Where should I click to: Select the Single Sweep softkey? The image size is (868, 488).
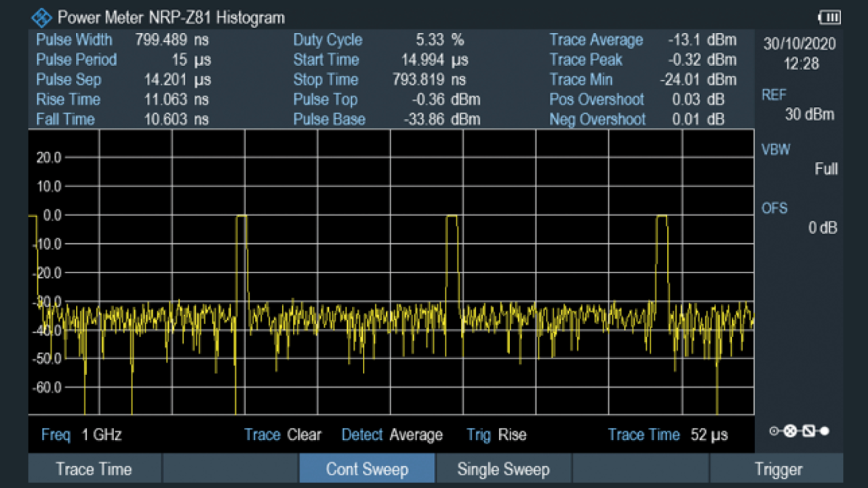coord(503,469)
